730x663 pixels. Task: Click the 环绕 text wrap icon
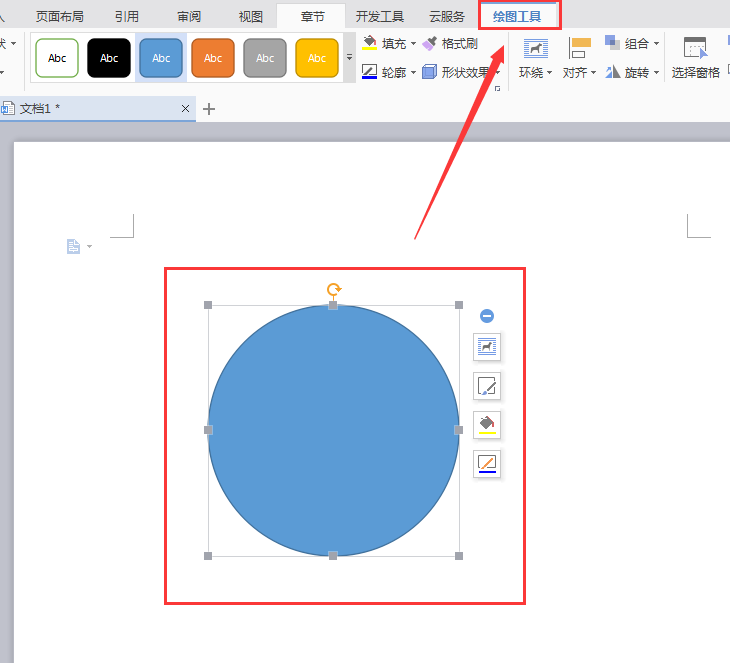tap(536, 48)
